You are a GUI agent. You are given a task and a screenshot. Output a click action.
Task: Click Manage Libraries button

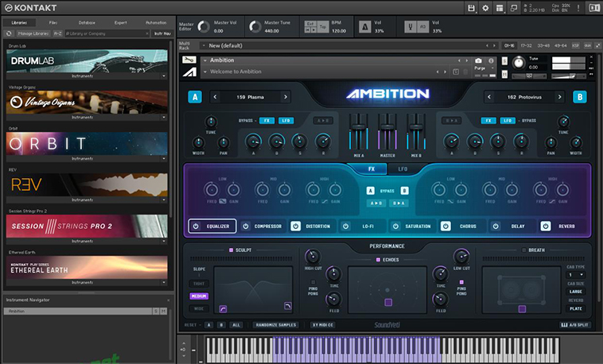33,33
